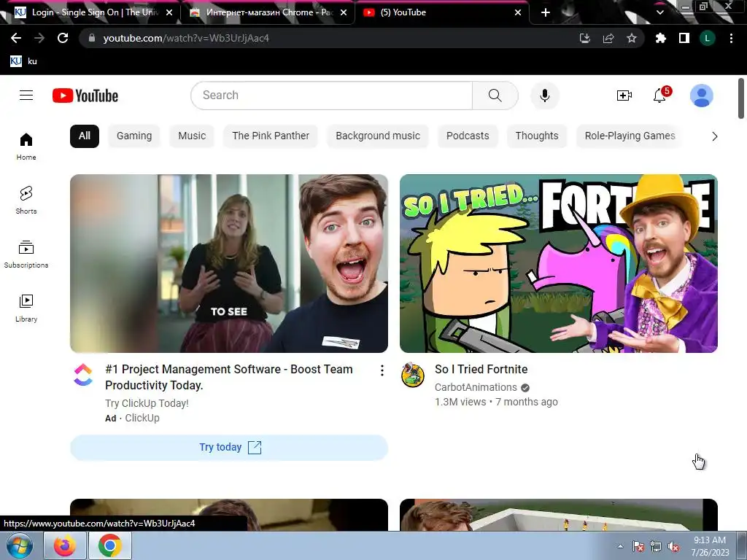Show more category chips with right arrow
This screenshot has width=747, height=560.
click(714, 136)
